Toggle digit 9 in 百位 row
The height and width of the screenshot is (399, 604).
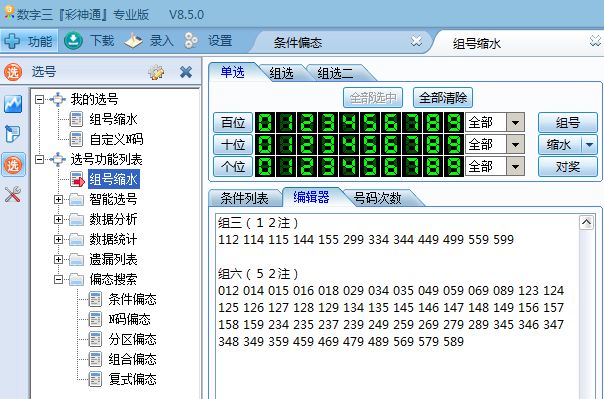453,123
